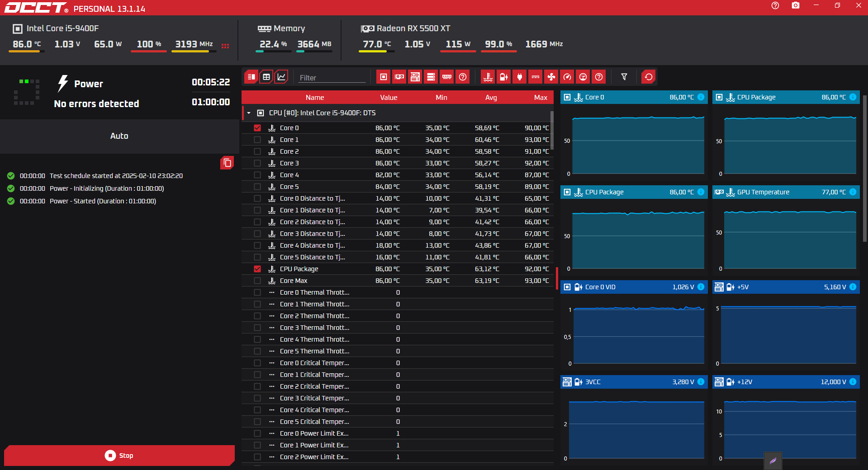Open info for +12V graph

(853, 382)
